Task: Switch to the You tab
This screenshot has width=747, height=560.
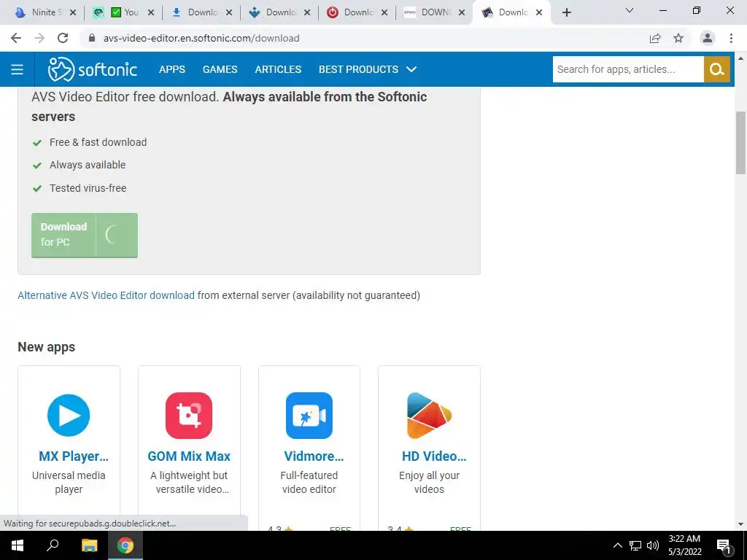Action: click(123, 12)
